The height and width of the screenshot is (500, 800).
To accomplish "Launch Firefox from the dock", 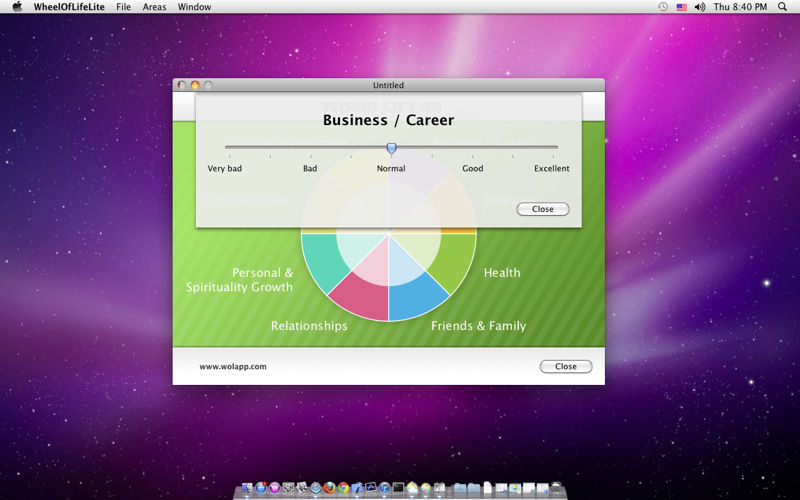I will tap(330, 488).
